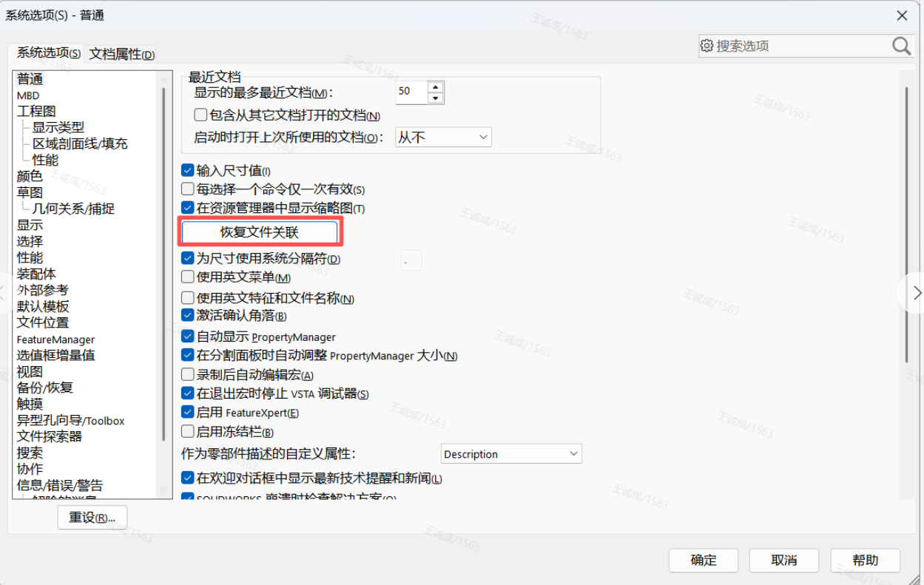The height and width of the screenshot is (585, 924).
Task: Click the magnifier search icon
Action: pos(902,46)
